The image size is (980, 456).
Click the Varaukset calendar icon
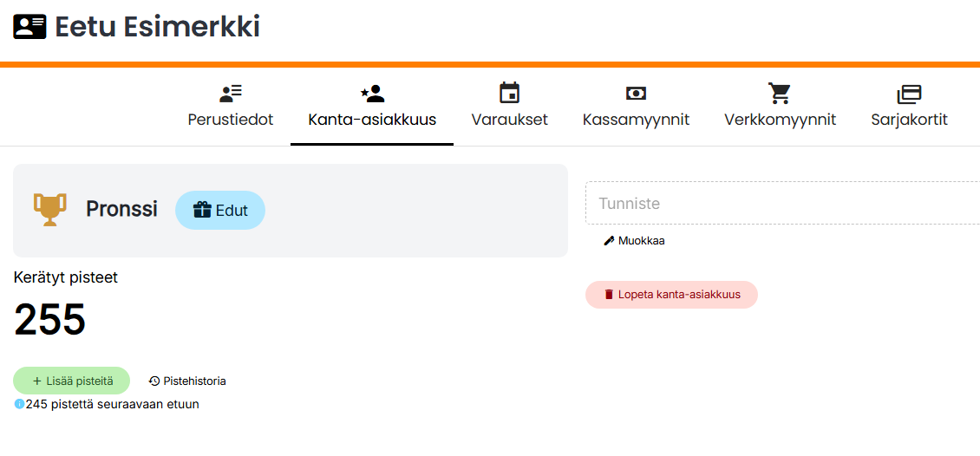point(509,93)
